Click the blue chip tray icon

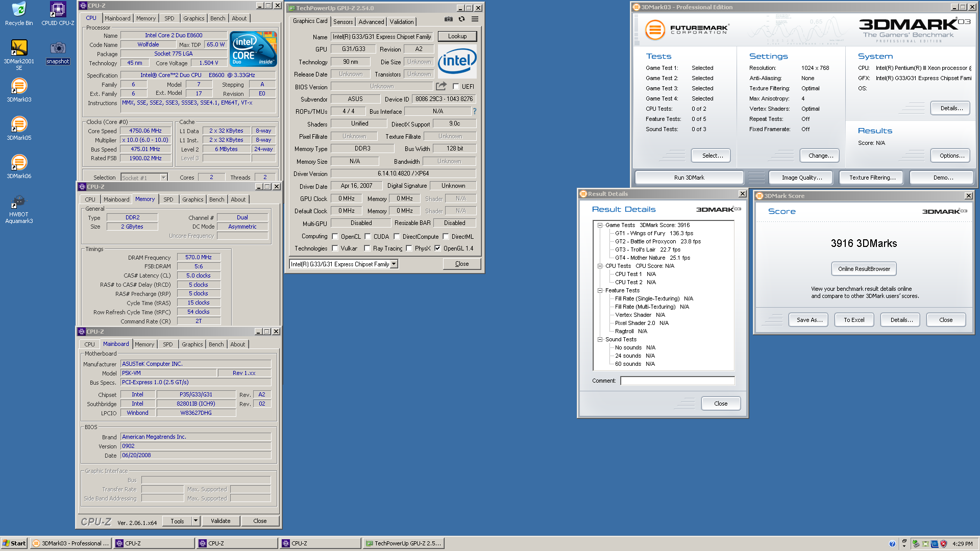pos(934,544)
